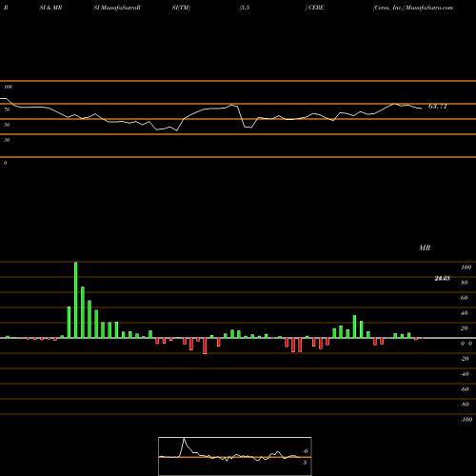Click the 50 level label on RSI axis

tap(7, 125)
